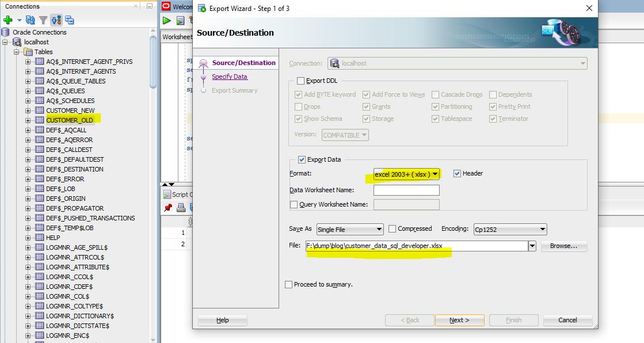Select LOGMNR_DICTIONARY$ table
The image size is (644, 343).
pos(79,316)
